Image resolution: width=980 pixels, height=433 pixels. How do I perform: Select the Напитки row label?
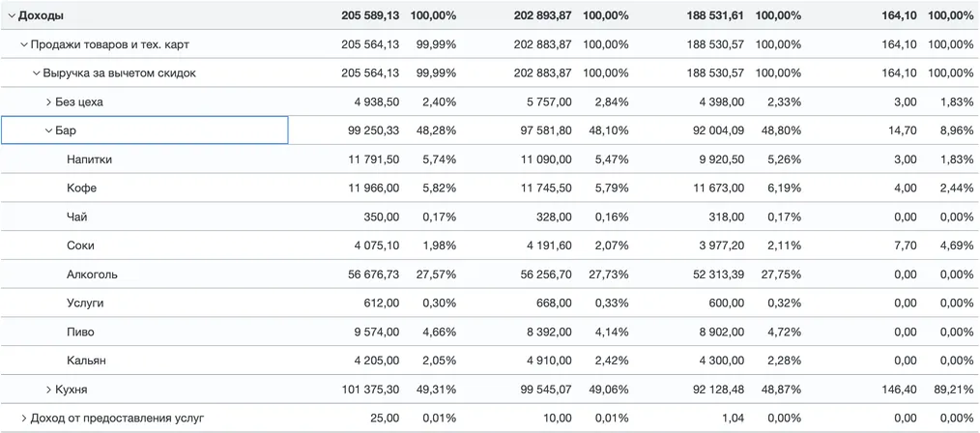coord(89,159)
